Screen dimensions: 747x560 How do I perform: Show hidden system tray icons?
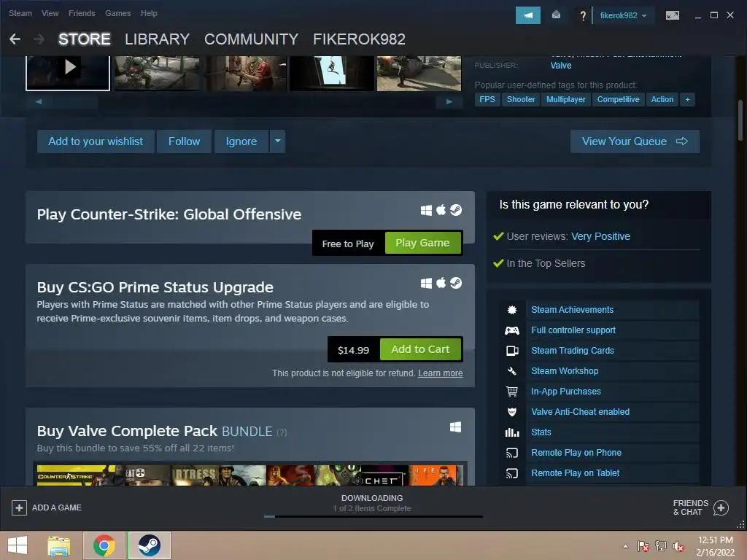[625, 546]
